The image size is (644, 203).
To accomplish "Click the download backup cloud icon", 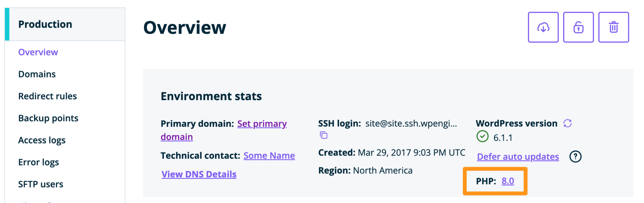I will click(x=543, y=27).
